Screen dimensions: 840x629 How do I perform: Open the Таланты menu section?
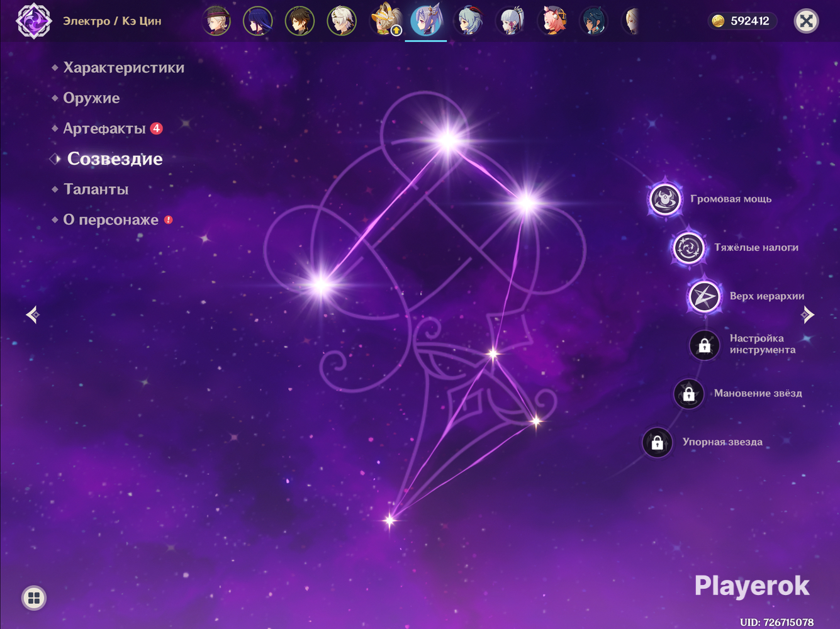[96, 189]
